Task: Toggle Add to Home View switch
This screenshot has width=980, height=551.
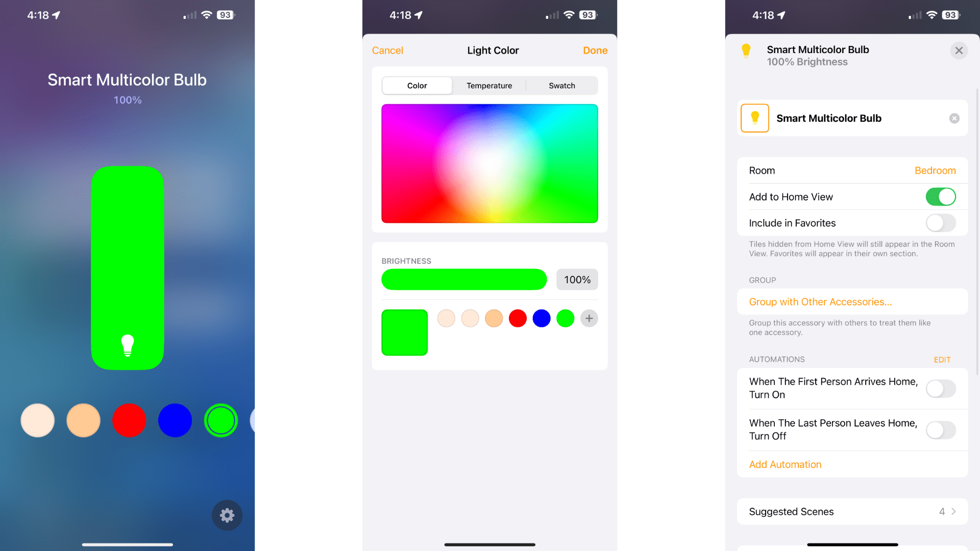Action: coord(941,196)
